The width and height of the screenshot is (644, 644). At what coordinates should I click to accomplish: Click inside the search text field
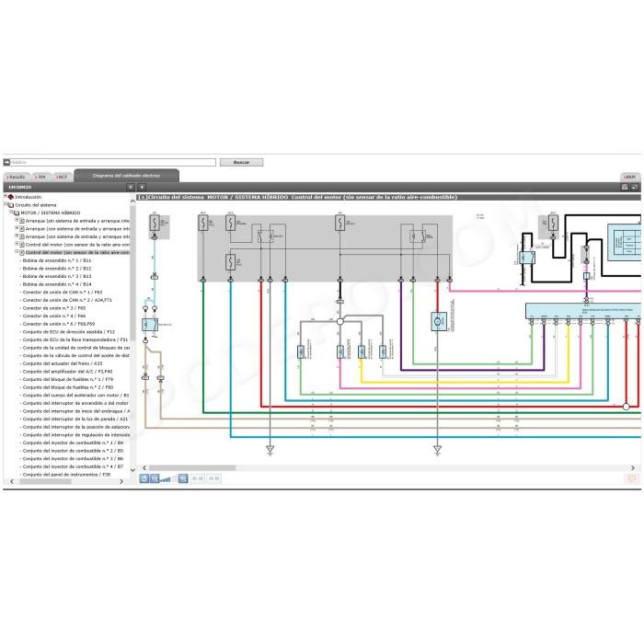pyautogui.click(x=112, y=163)
